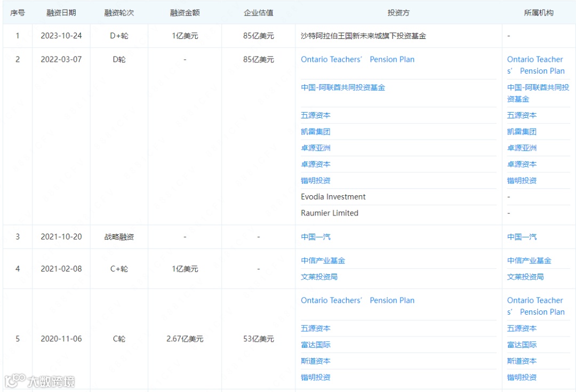Select the 融资轮次 column header
The height and width of the screenshot is (392, 576).
[119, 13]
